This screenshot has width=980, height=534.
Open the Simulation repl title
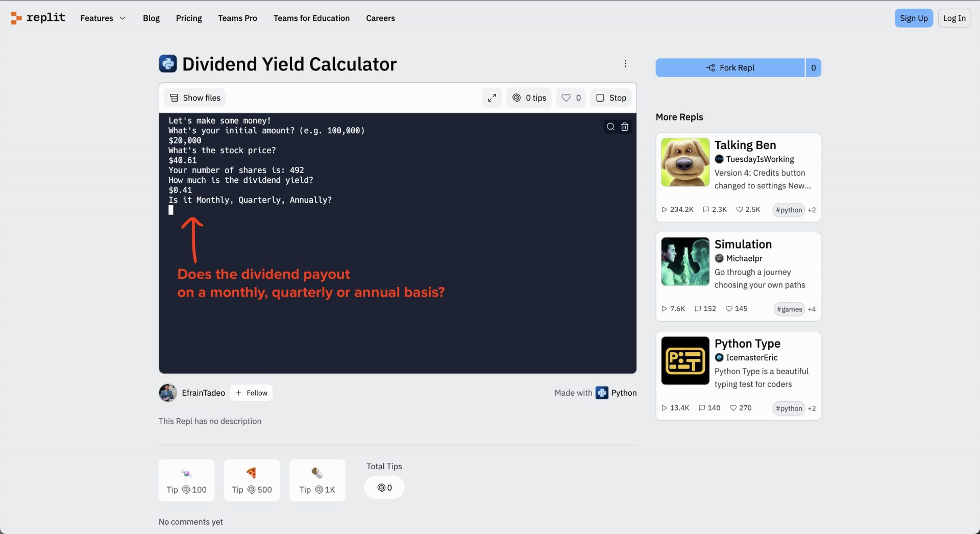coord(743,244)
